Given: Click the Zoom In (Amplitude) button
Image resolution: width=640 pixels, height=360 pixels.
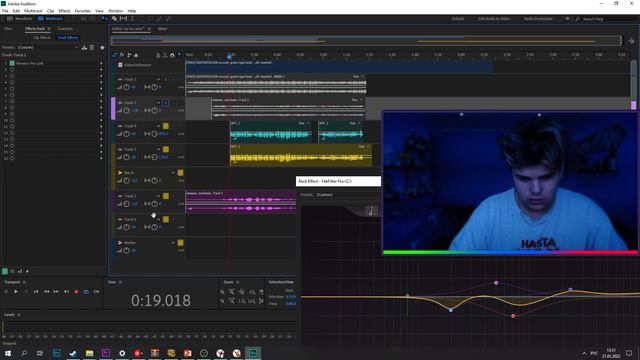Looking at the screenshot, I should pos(222,292).
